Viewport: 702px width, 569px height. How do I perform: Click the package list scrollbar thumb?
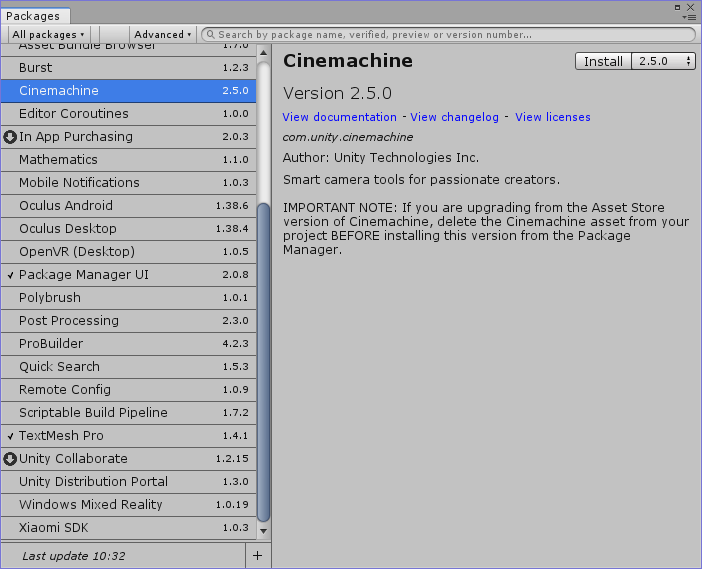point(264,363)
